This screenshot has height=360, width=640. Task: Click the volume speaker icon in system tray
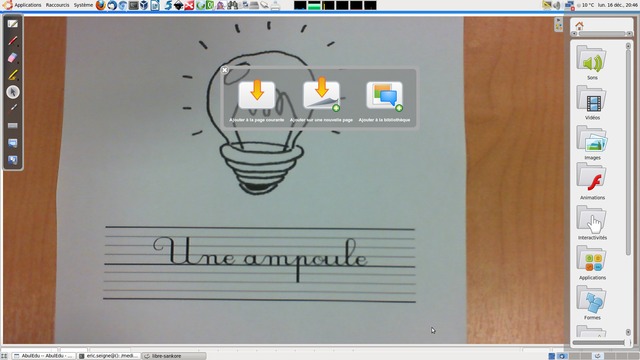pyautogui.click(x=557, y=5)
